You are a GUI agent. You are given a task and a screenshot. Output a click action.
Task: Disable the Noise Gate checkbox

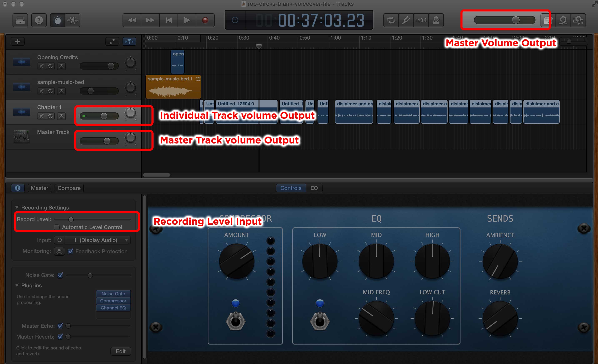coord(60,275)
